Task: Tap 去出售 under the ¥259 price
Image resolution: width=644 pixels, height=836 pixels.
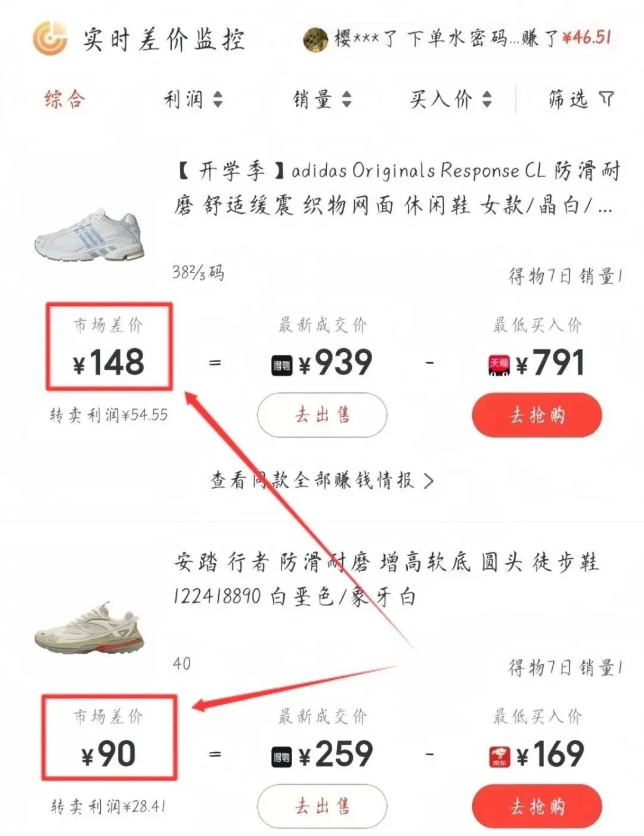Action: coord(322,806)
